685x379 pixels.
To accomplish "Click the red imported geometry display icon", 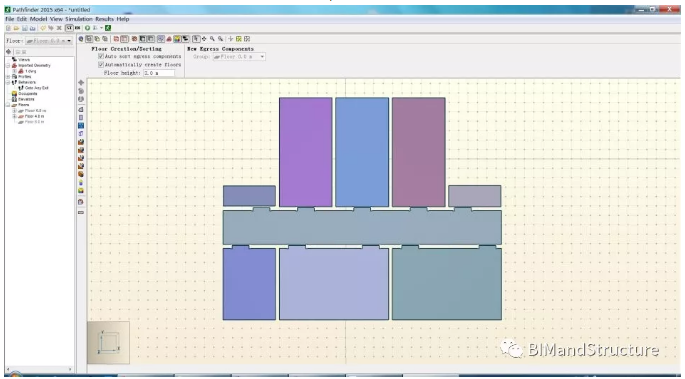I will point(169,39).
